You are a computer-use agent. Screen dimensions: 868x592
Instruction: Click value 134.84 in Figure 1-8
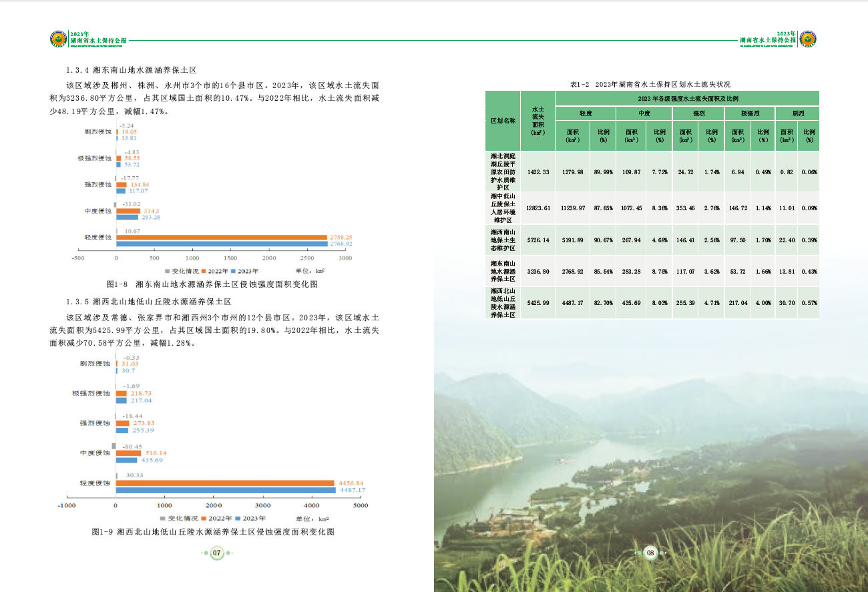coord(140,184)
